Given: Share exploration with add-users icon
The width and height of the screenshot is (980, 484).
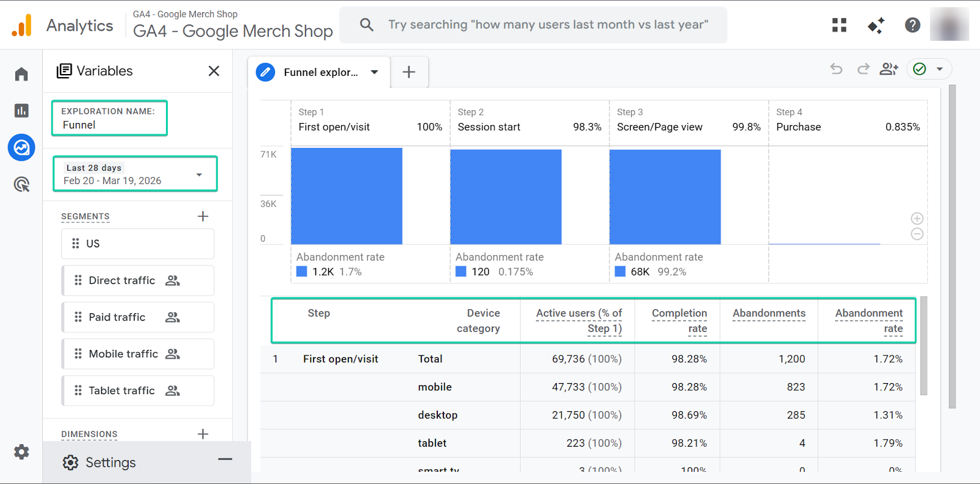Looking at the screenshot, I should [889, 69].
